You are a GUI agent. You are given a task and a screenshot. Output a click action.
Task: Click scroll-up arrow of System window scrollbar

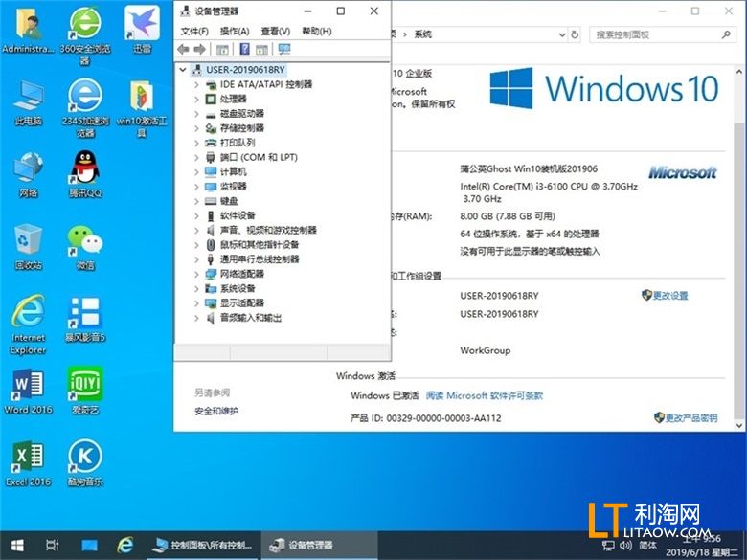tap(739, 72)
